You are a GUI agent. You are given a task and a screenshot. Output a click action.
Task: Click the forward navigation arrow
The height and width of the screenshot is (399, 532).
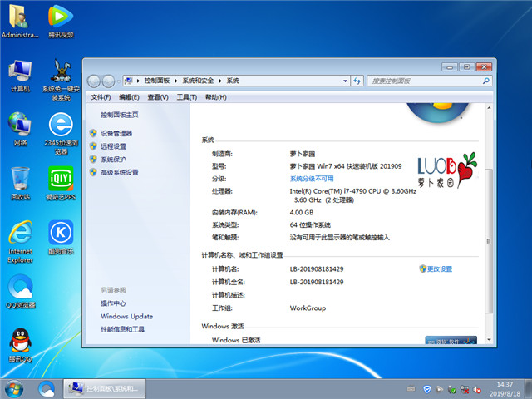tap(108, 81)
